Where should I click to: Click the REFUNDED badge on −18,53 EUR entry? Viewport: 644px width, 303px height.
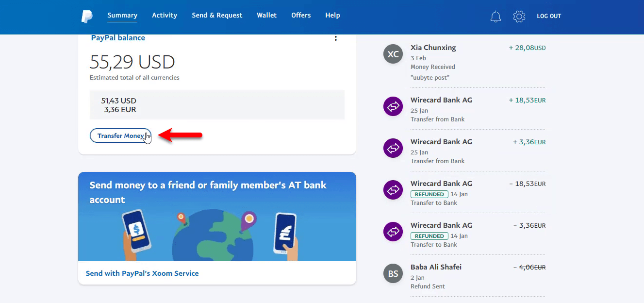429,194
